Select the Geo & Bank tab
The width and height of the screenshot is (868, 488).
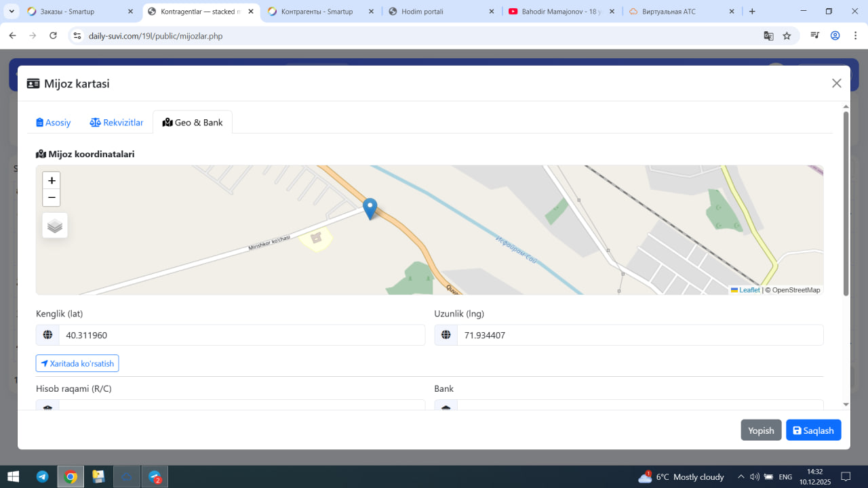click(x=193, y=123)
